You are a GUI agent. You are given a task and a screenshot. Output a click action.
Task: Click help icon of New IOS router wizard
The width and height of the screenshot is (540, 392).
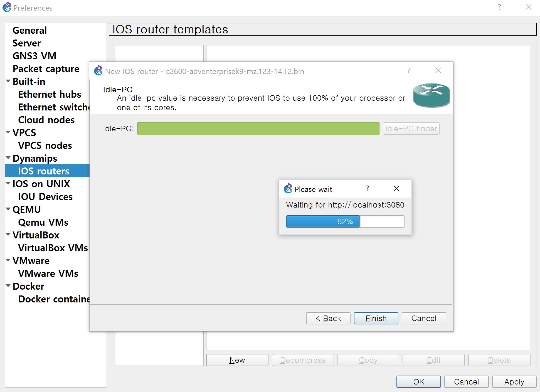point(409,71)
